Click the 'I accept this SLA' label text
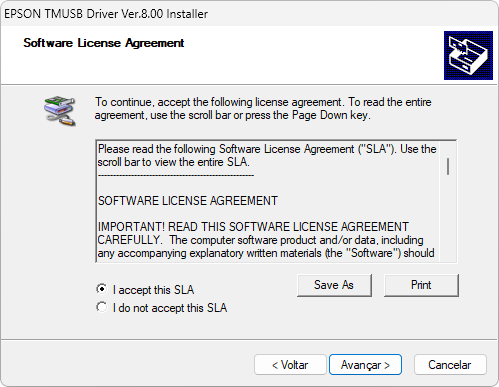 click(x=153, y=290)
